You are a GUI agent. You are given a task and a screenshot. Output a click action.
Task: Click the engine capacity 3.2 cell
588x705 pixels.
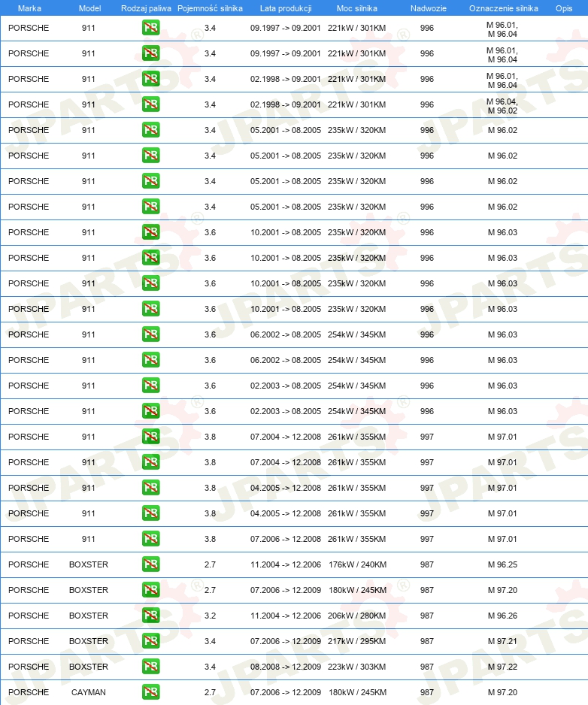tap(210, 616)
